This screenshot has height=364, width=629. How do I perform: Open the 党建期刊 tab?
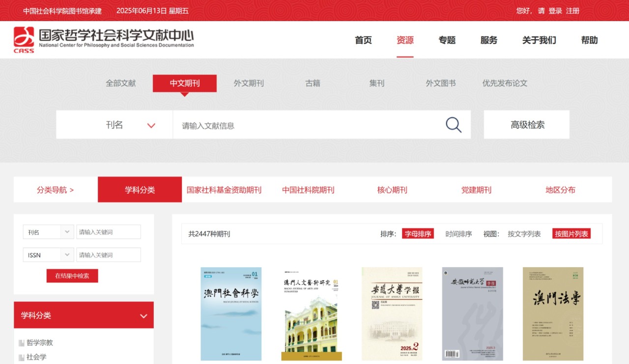476,190
